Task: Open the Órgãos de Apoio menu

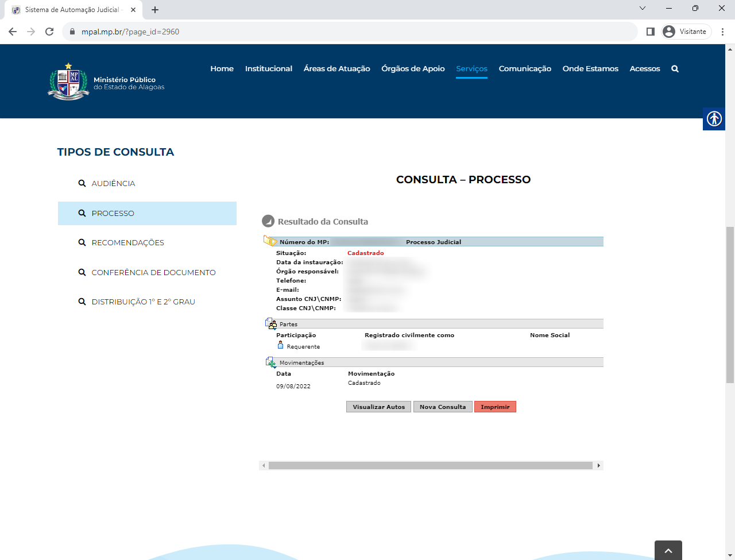Action: click(x=413, y=68)
